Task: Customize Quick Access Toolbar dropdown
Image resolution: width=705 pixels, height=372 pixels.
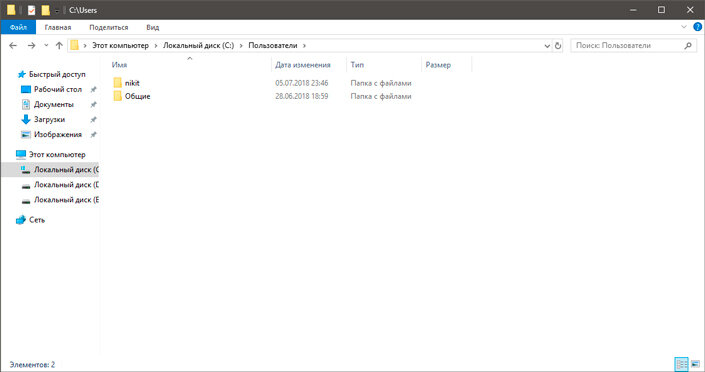Action: pyautogui.click(x=57, y=10)
